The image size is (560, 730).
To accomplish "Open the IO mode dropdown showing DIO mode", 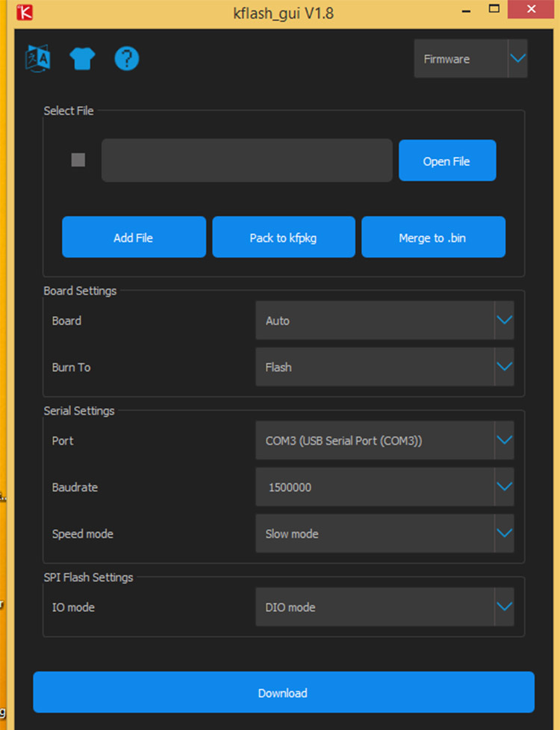I will 385,607.
